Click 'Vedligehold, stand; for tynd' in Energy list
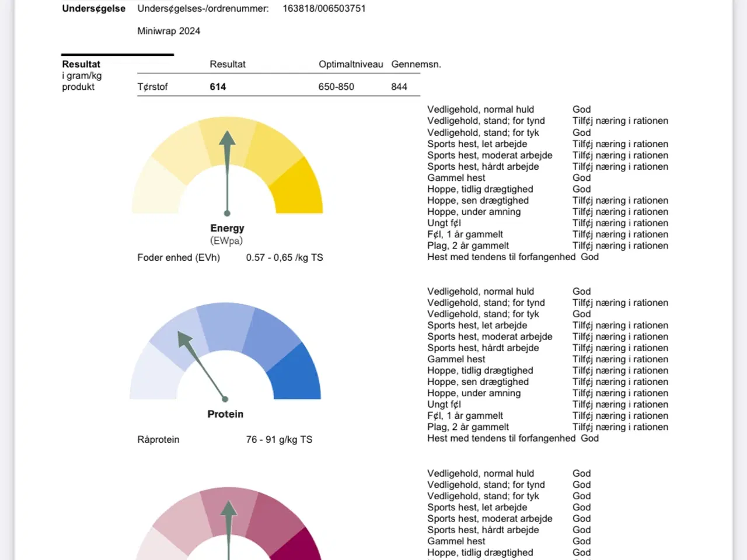Viewport: 747px width, 560px height. [486, 121]
